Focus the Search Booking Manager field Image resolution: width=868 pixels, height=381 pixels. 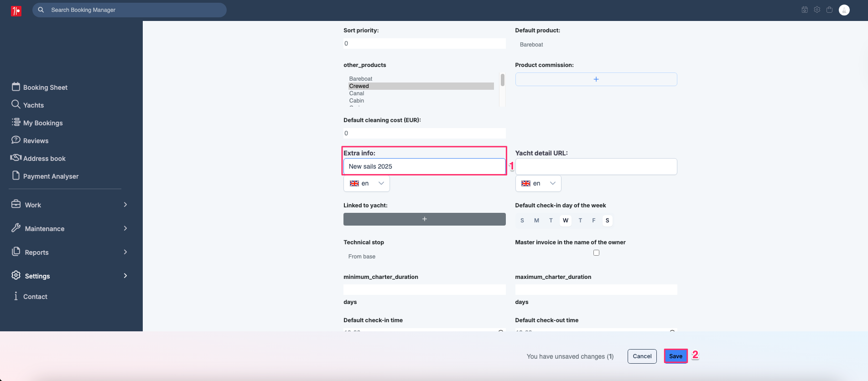click(x=130, y=10)
